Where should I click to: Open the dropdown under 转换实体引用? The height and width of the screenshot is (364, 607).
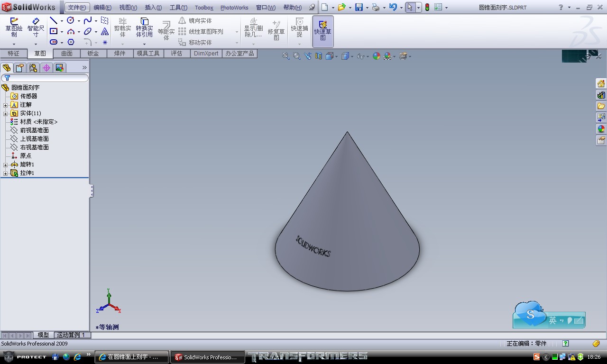[x=145, y=44]
